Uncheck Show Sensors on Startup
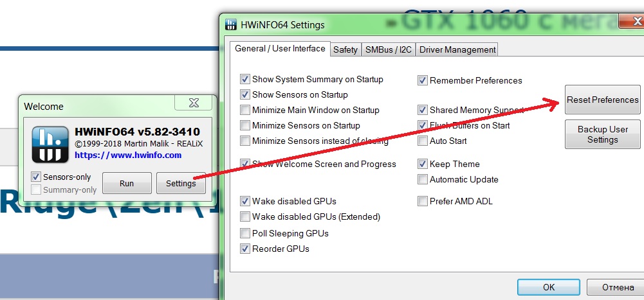Viewport: 644px width, 300px height. pos(245,94)
